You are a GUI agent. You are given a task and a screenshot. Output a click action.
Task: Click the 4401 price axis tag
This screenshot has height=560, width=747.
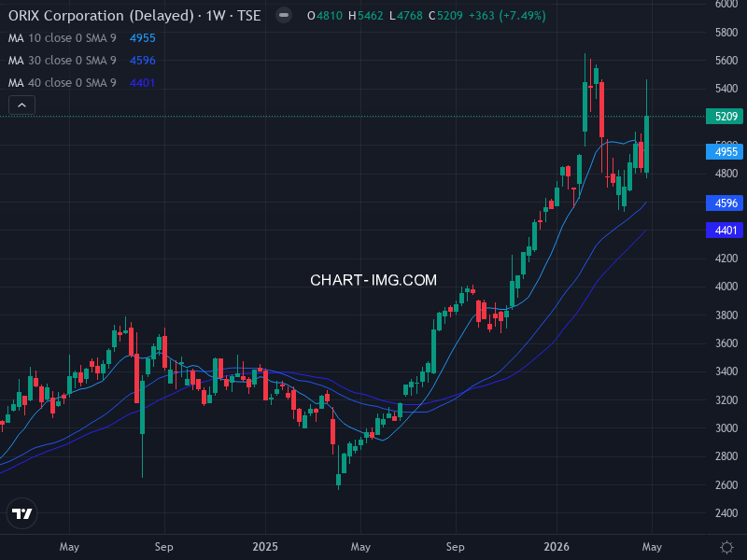[x=726, y=231]
